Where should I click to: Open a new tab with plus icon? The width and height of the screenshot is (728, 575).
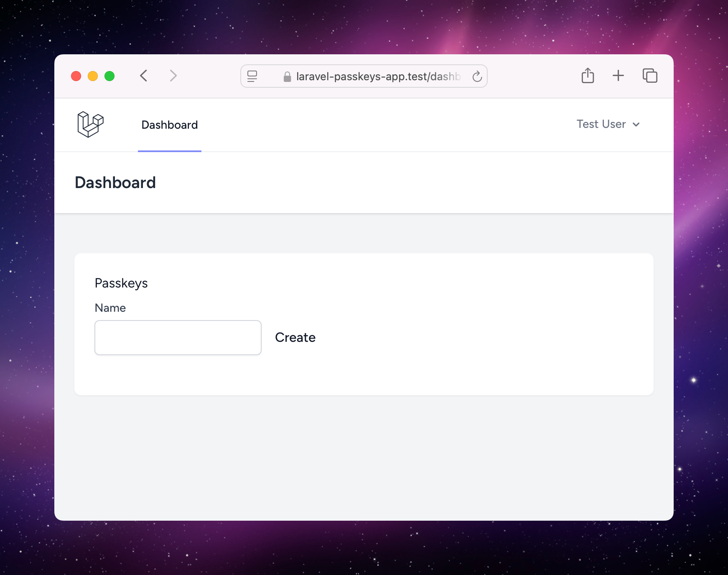(x=618, y=76)
